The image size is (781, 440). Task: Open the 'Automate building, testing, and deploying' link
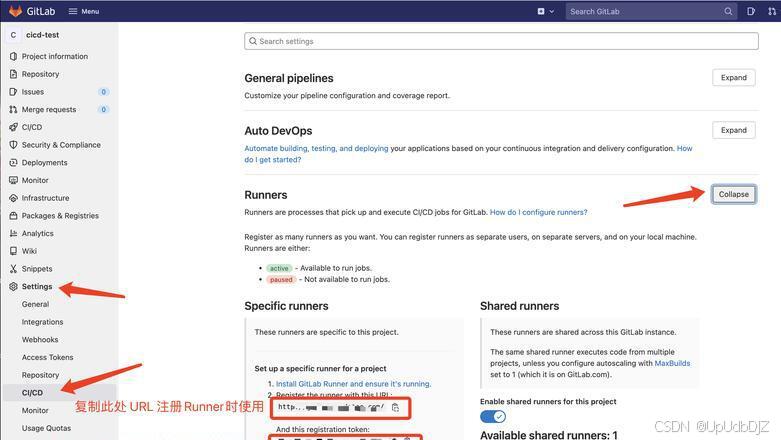click(316, 148)
